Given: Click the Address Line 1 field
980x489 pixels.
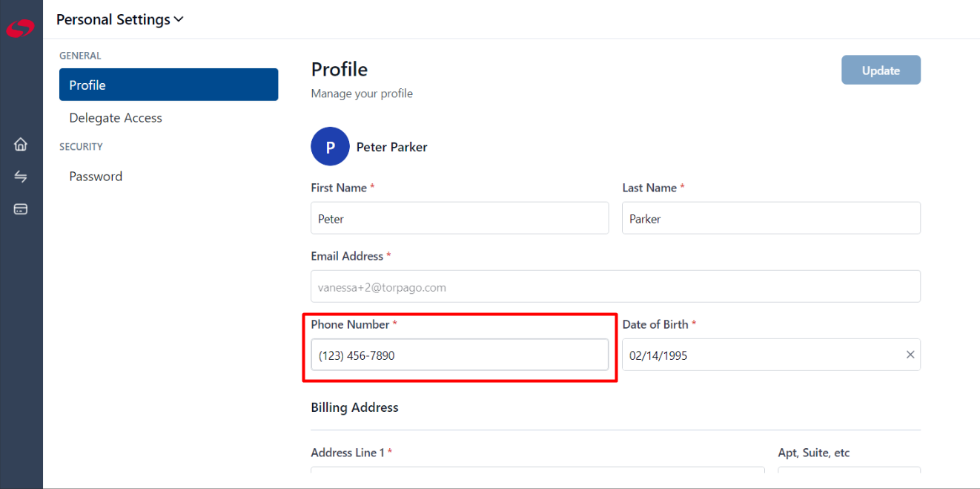Looking at the screenshot, I should (537, 470).
